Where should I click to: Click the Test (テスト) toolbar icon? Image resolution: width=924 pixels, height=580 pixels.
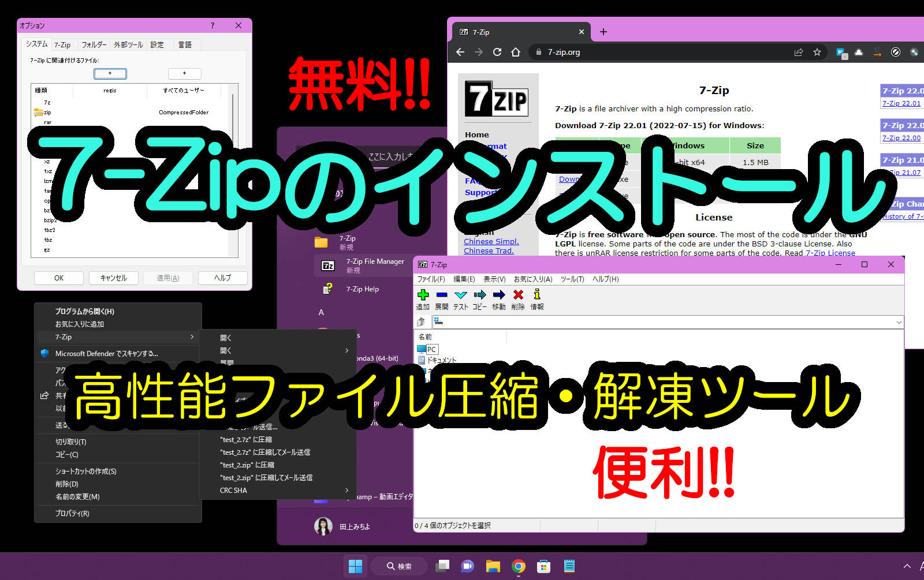[x=460, y=295]
